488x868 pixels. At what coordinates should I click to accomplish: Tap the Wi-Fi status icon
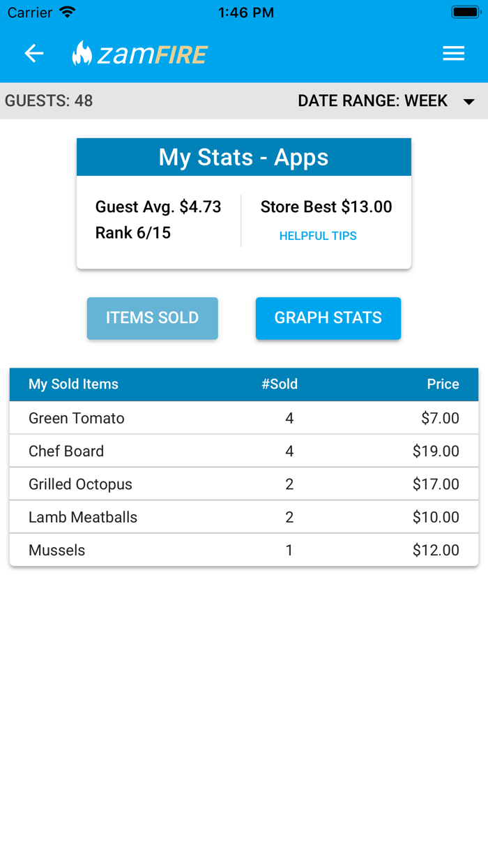[x=68, y=13]
